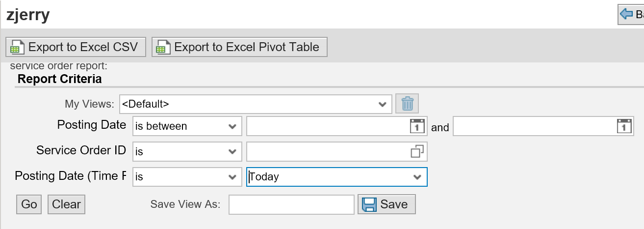Click the Excel CSV spreadsheet icon
644x229 pixels.
click(x=16, y=47)
